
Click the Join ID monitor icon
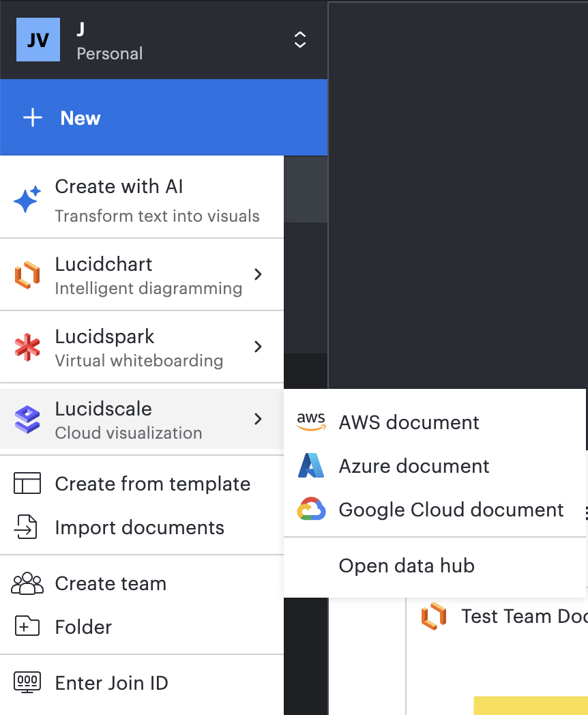pyautogui.click(x=27, y=683)
